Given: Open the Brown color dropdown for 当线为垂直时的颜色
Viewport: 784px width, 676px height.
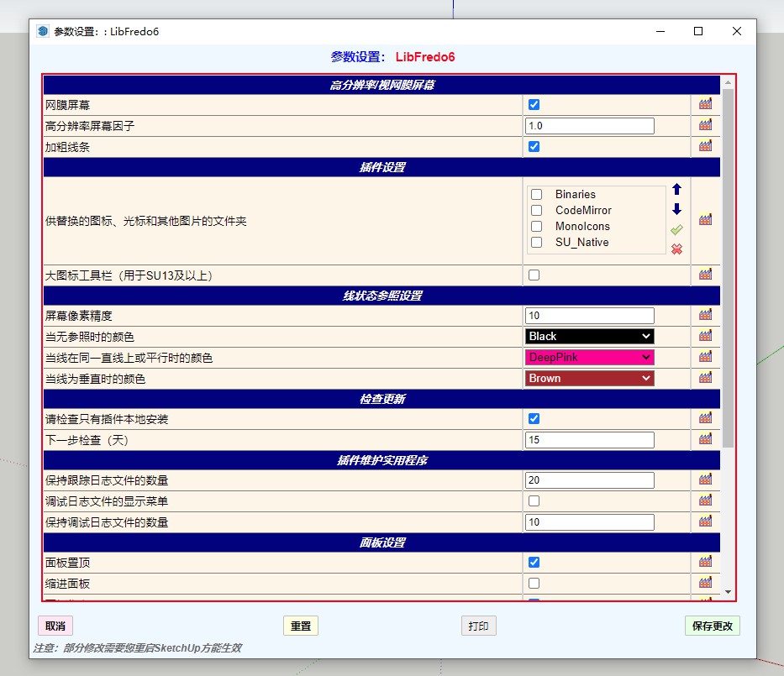Looking at the screenshot, I should click(x=589, y=379).
